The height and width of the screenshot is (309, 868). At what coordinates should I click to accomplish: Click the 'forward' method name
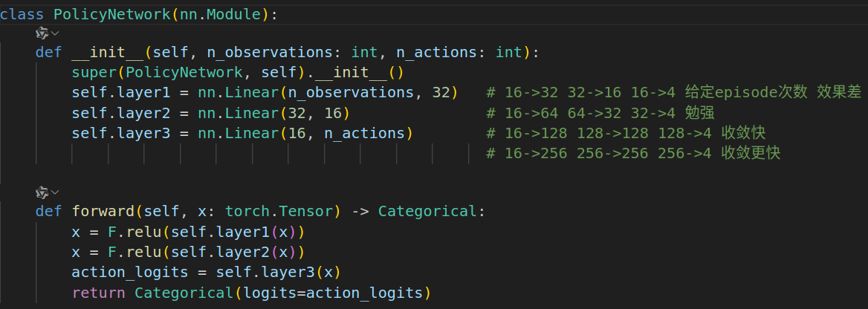(x=103, y=212)
